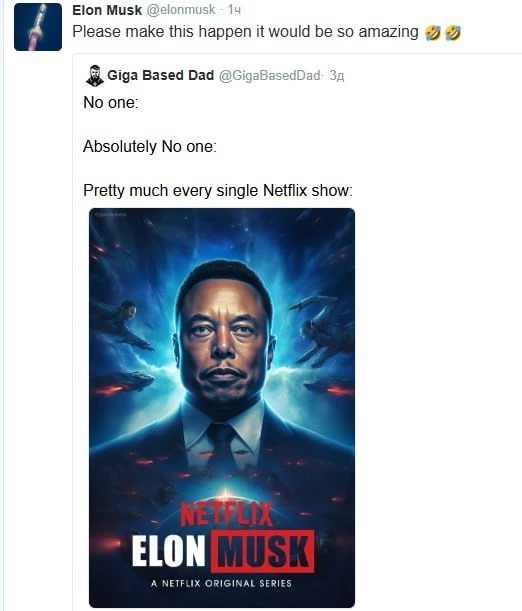Click 'Pretty much every single Netflix show:' text
522x611 pixels.
pyautogui.click(x=218, y=191)
